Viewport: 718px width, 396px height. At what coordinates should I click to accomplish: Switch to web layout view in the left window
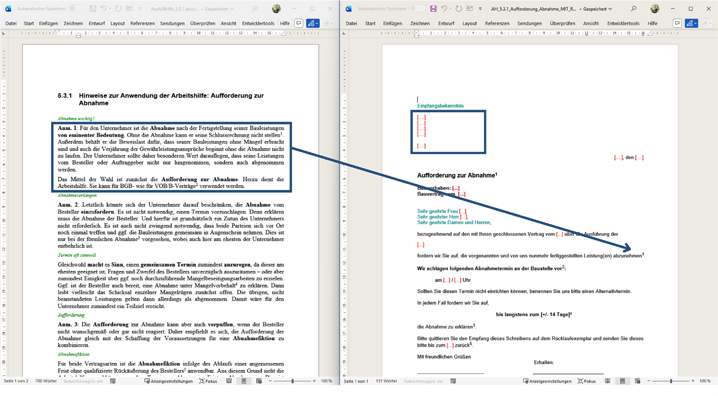coord(259,381)
